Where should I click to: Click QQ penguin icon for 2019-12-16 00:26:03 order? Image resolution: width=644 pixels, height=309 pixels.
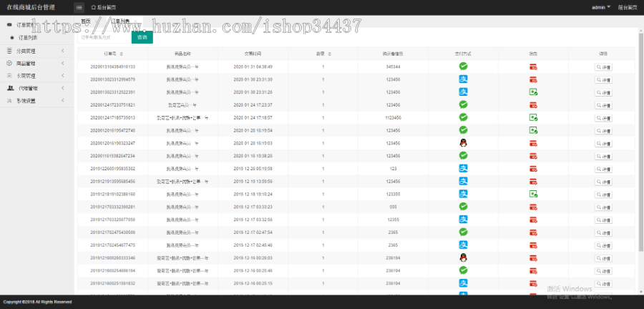pyautogui.click(x=463, y=257)
